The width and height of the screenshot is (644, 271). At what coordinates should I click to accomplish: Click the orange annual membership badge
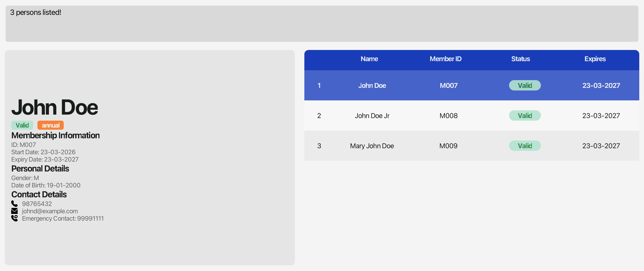tap(50, 125)
